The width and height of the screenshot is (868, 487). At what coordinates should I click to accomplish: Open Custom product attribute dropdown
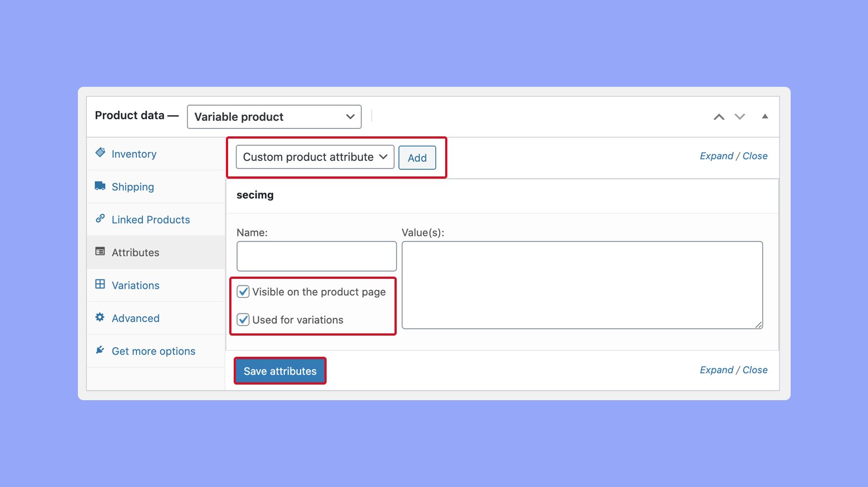point(315,157)
